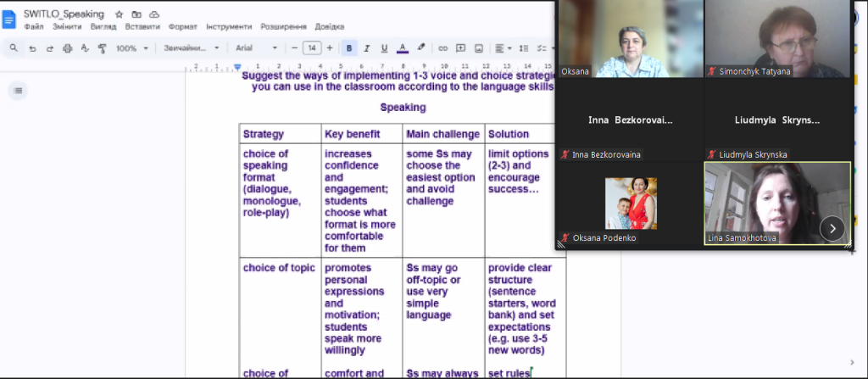
Task: Select the paint format roller icon
Action: [x=103, y=48]
